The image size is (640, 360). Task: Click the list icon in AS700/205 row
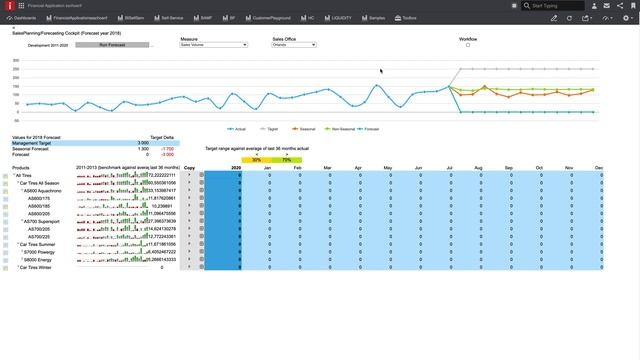pyautogui.click(x=201, y=229)
